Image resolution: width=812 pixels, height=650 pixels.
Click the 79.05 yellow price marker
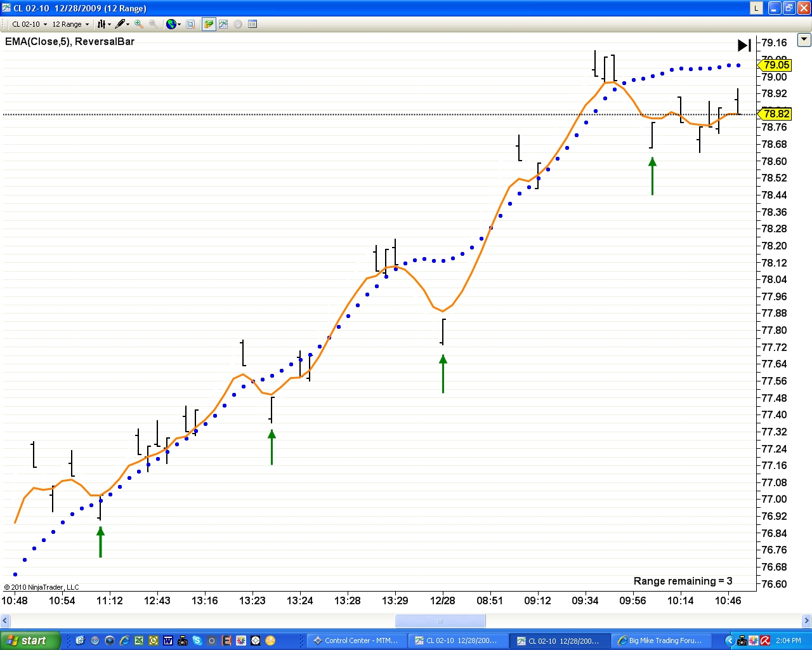click(775, 65)
